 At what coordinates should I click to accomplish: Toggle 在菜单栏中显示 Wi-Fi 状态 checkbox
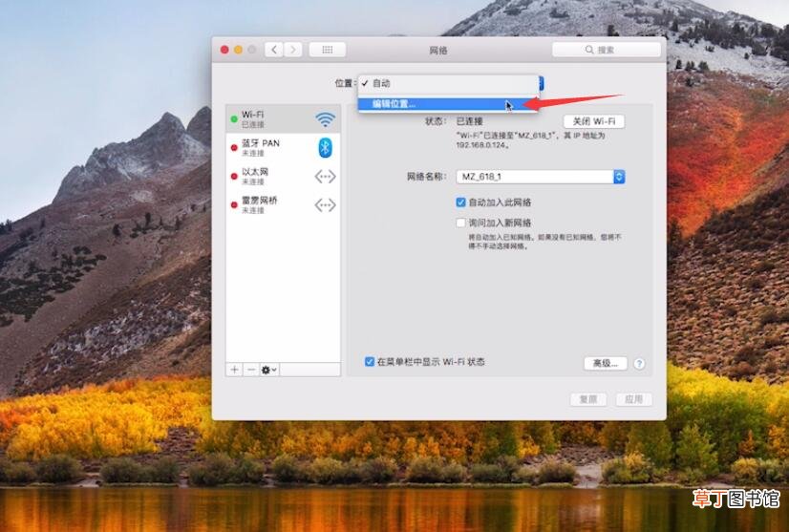tap(370, 361)
